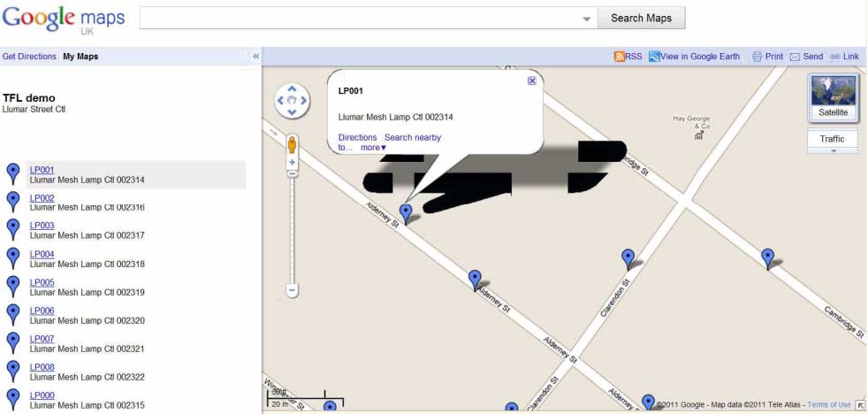Click the Link chain icon
Image resolution: width=868 pixels, height=414 pixels.
835,57
